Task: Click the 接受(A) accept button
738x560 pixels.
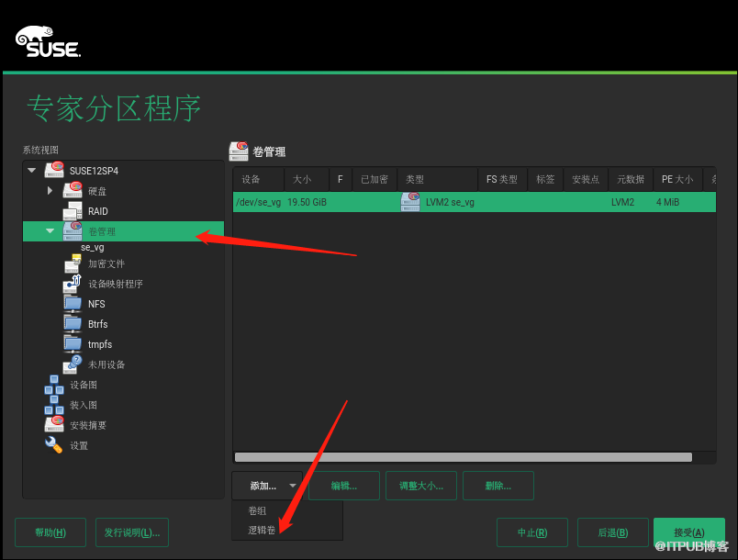Action: click(x=689, y=532)
